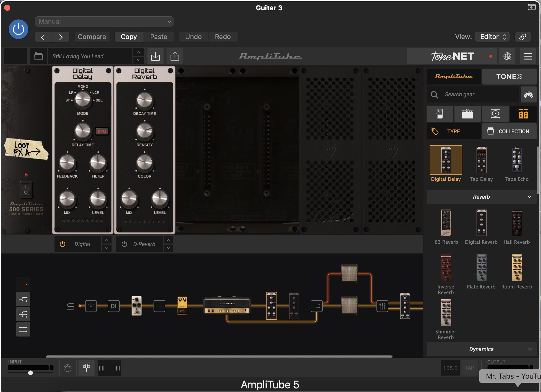541x392 pixels.
Task: Click the TAP tempo button
Action: coord(469,368)
